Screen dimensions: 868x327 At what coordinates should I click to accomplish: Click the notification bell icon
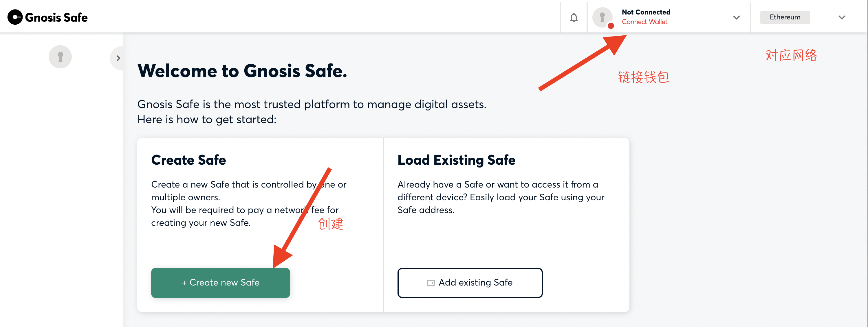(573, 16)
